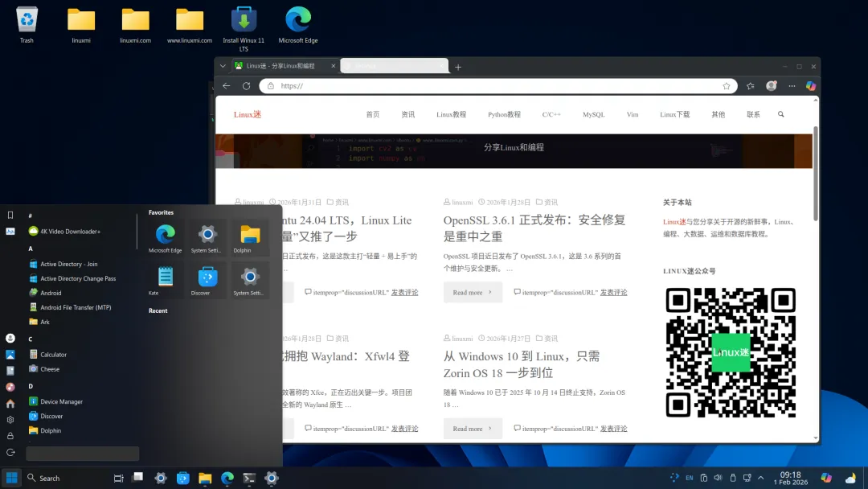Open the weather widget icon
Screen dimensions: 868x489
pyautogui.click(x=850, y=478)
